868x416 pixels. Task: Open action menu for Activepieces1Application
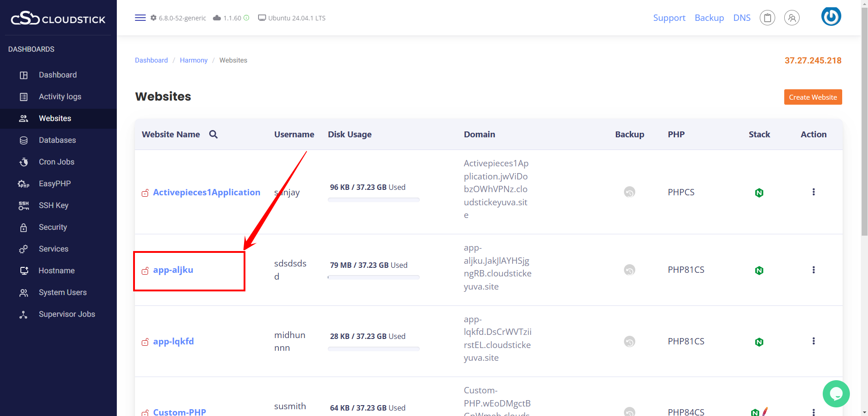(x=813, y=192)
